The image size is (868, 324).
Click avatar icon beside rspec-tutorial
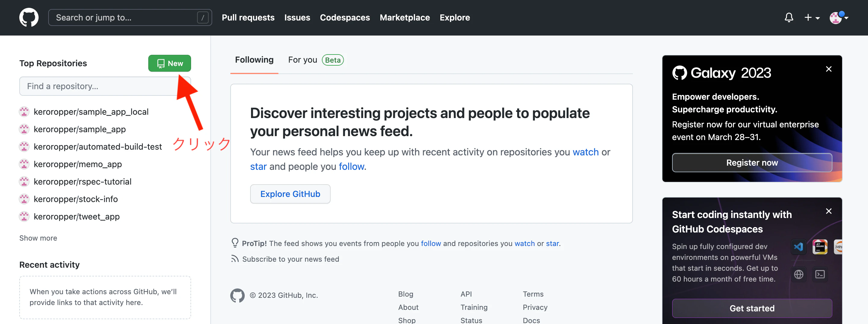(x=24, y=182)
